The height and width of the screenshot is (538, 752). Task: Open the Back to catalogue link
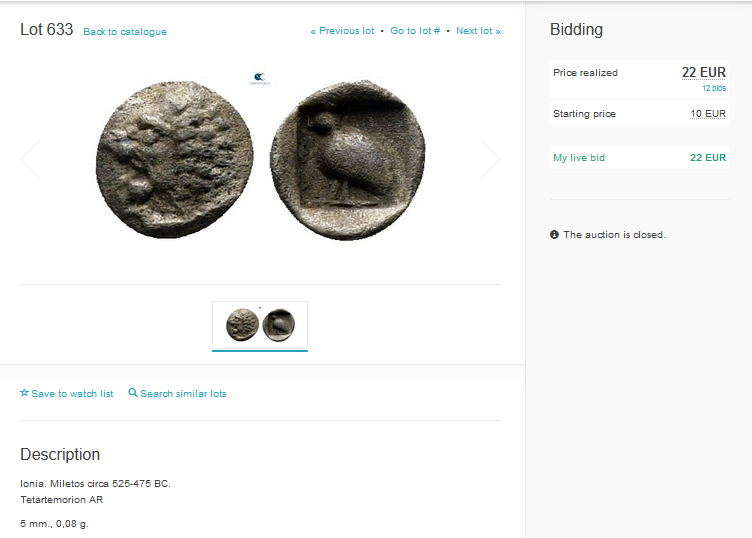(x=125, y=32)
